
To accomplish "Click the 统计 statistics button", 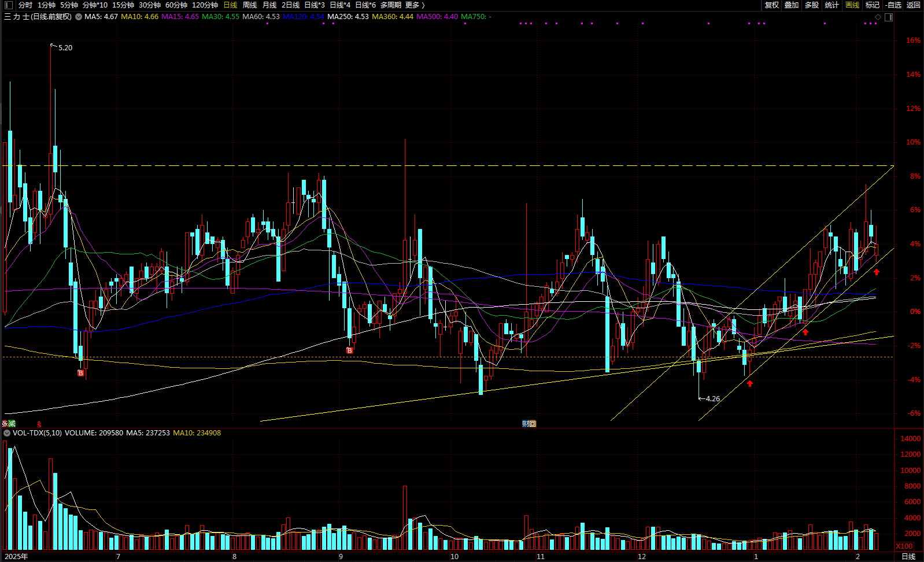I will (x=832, y=5).
